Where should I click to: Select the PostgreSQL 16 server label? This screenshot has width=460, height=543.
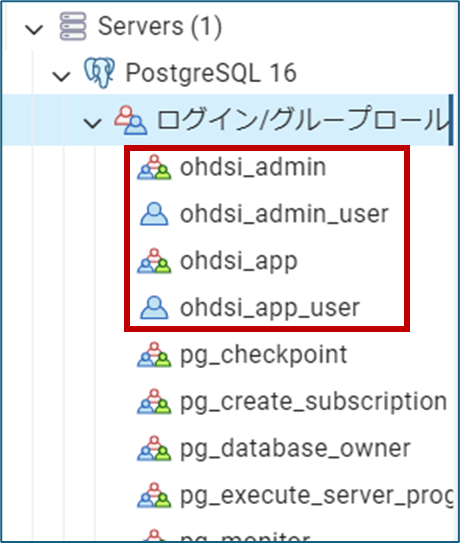pos(211,73)
